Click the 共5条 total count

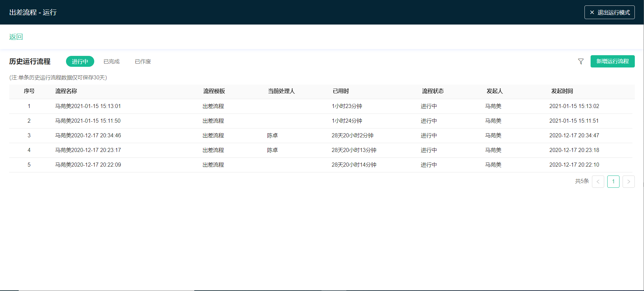[582, 181]
